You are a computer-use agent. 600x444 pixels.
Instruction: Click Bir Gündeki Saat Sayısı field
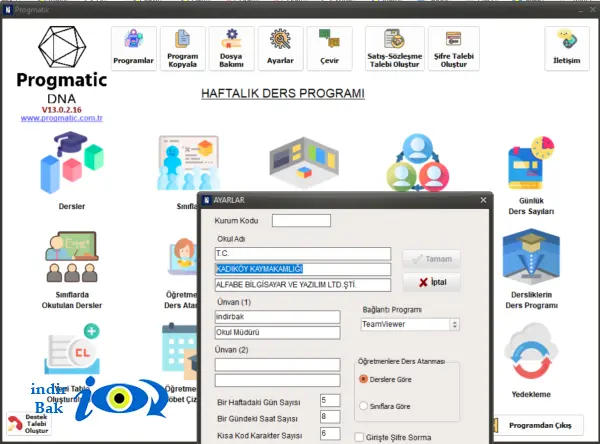pos(330,417)
